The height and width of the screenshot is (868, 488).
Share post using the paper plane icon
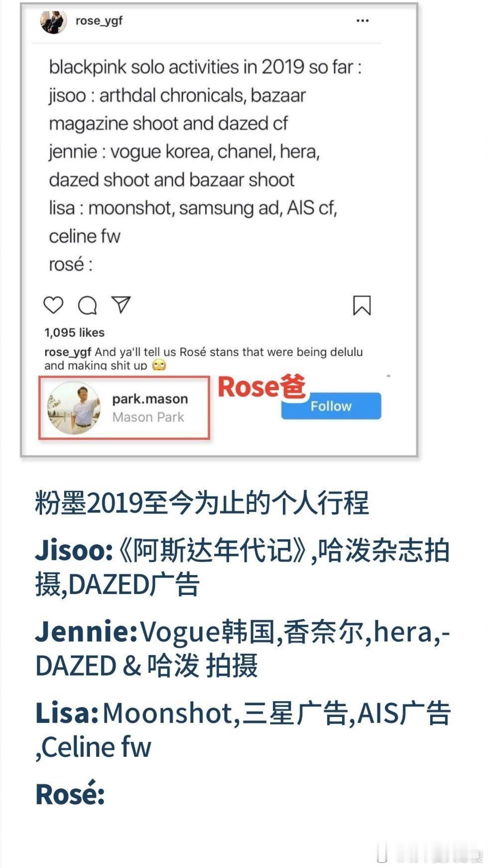(x=121, y=304)
